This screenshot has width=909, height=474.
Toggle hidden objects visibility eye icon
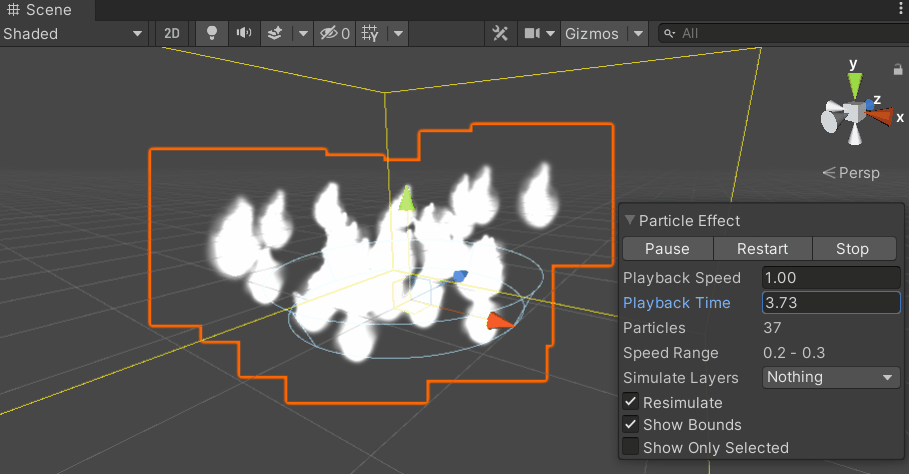pos(335,34)
